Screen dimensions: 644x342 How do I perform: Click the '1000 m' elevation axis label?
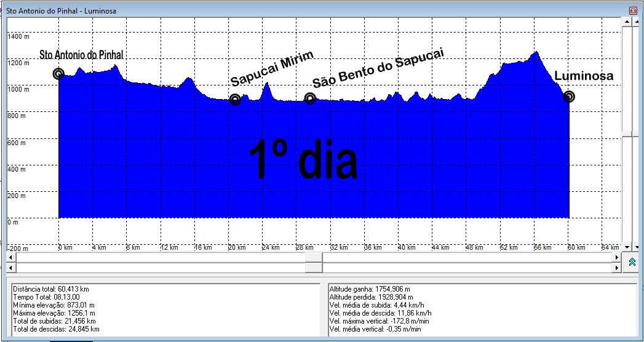19,90
